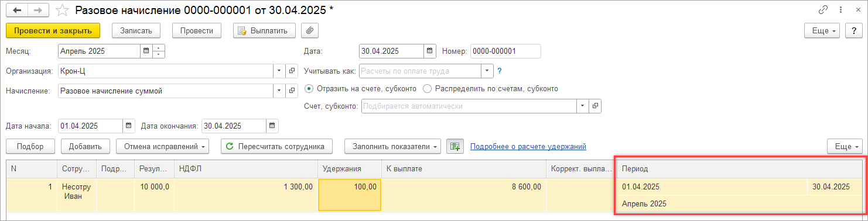
Task: Click the N column header
Action: click(32, 168)
